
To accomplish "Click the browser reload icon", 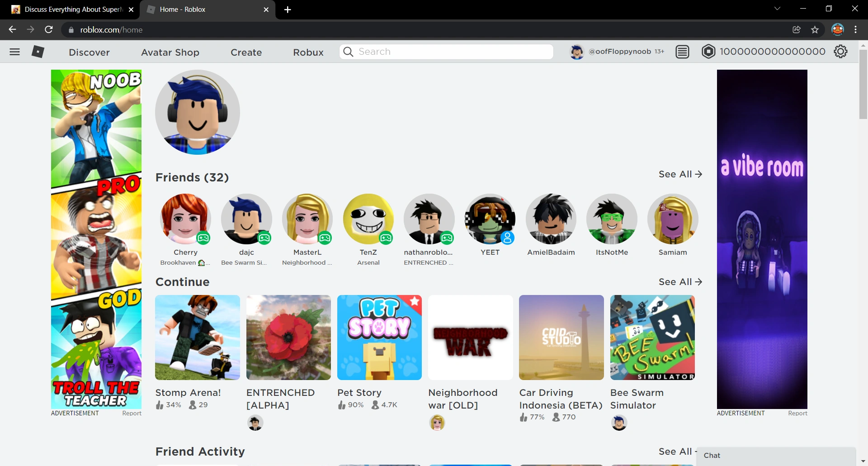I will click(x=49, y=29).
